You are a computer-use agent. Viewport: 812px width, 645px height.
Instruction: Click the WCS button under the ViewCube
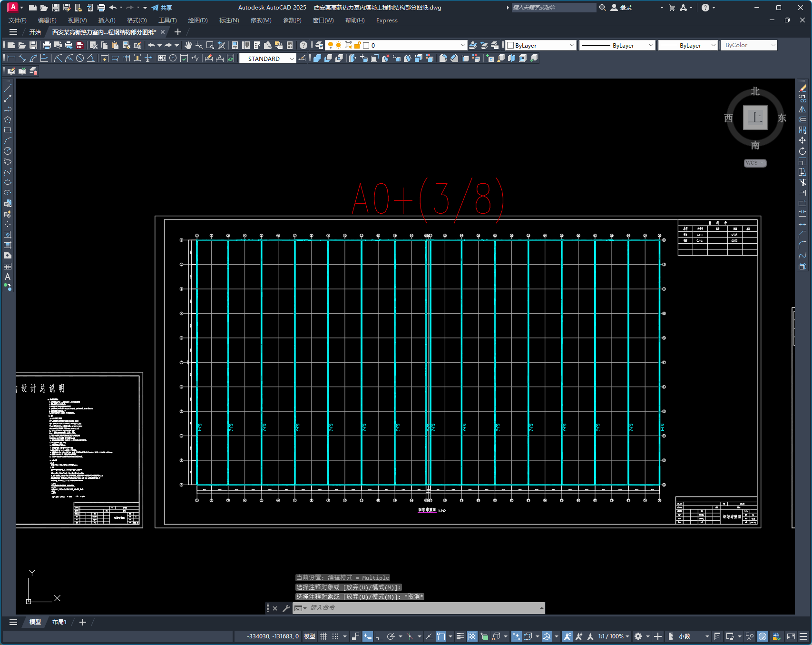[x=755, y=163]
